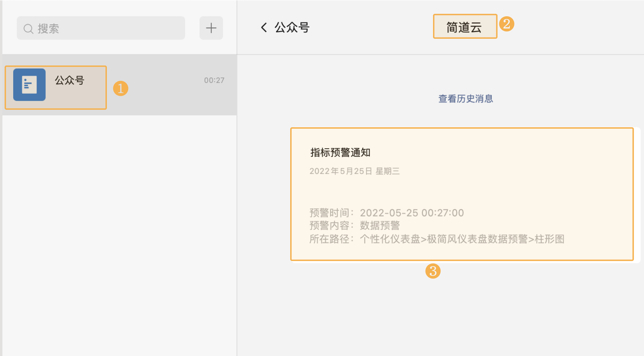The image size is (644, 356).
Task: Click the 公众号 title in the header
Action: pyautogui.click(x=292, y=26)
